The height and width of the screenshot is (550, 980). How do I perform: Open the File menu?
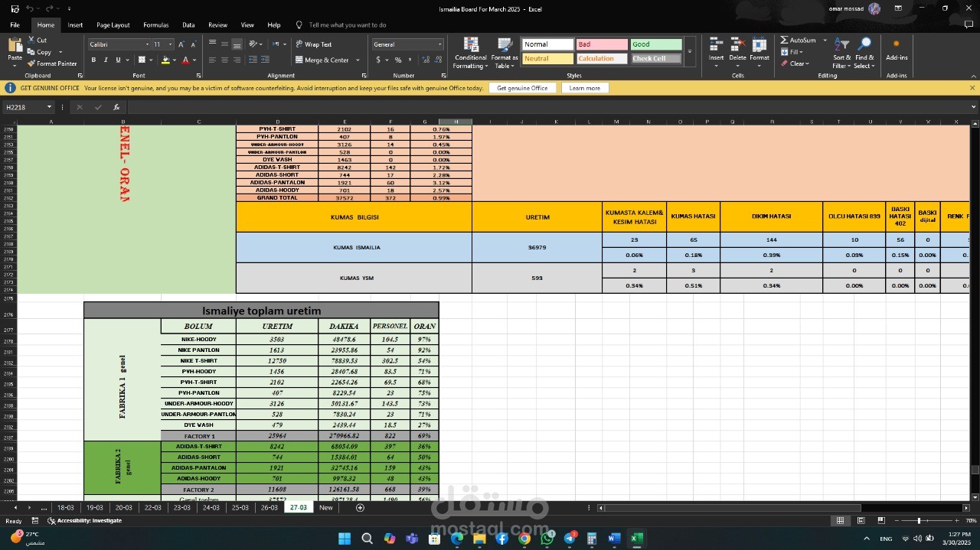(15, 24)
